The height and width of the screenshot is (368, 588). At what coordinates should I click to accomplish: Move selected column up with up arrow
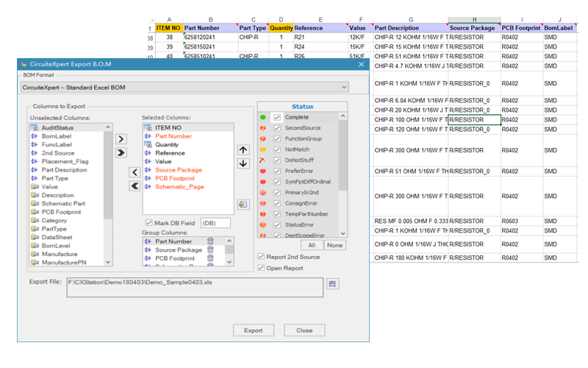[243, 149]
